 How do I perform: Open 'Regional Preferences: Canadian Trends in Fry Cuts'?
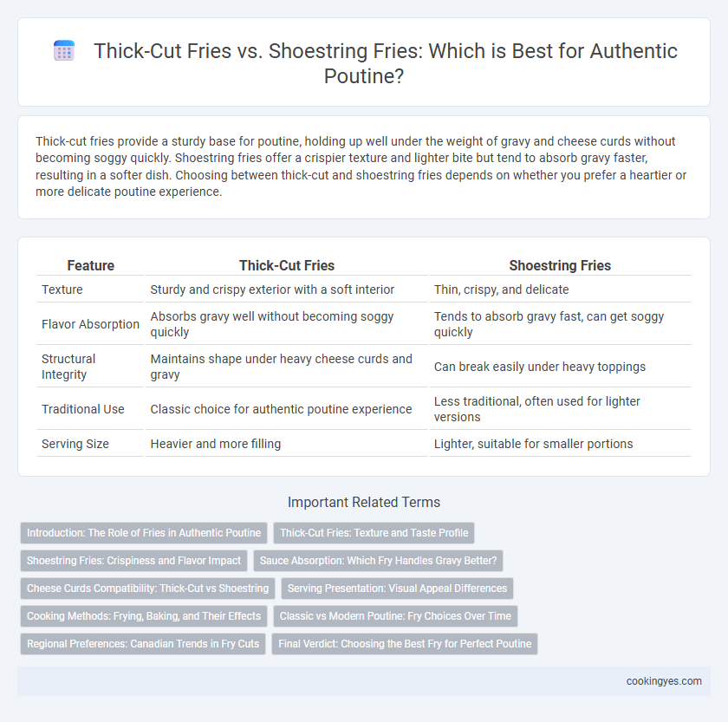(143, 644)
